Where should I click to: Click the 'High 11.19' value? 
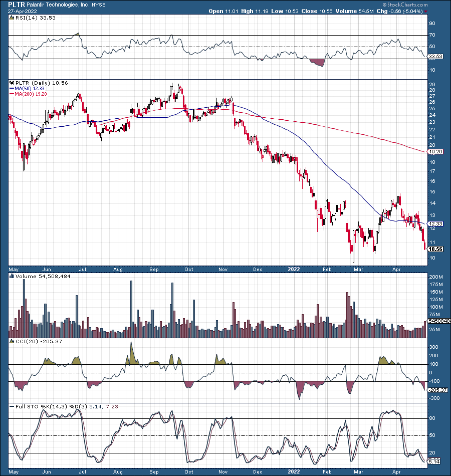pos(255,11)
